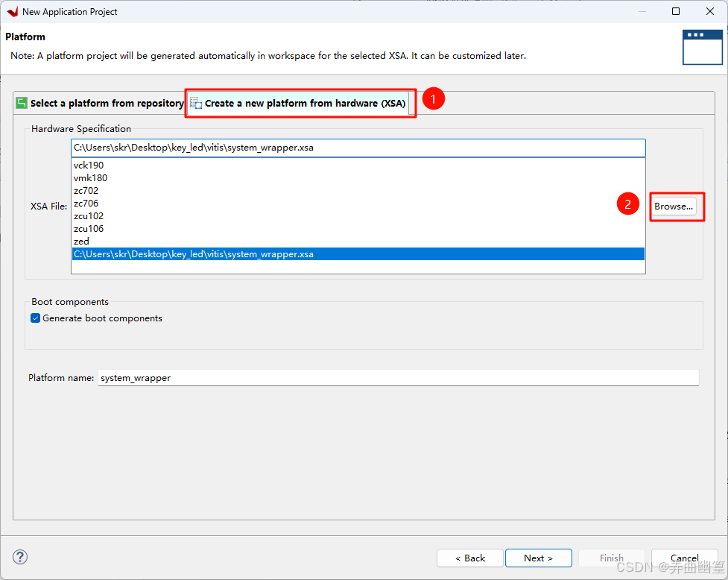The image size is (728, 580).
Task: Close the New Application Project dialog
Action: tap(710, 11)
